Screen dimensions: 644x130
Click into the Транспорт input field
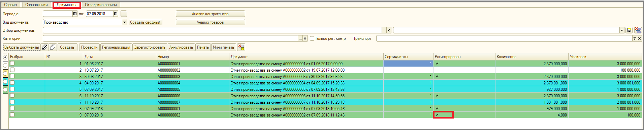click(504, 38)
